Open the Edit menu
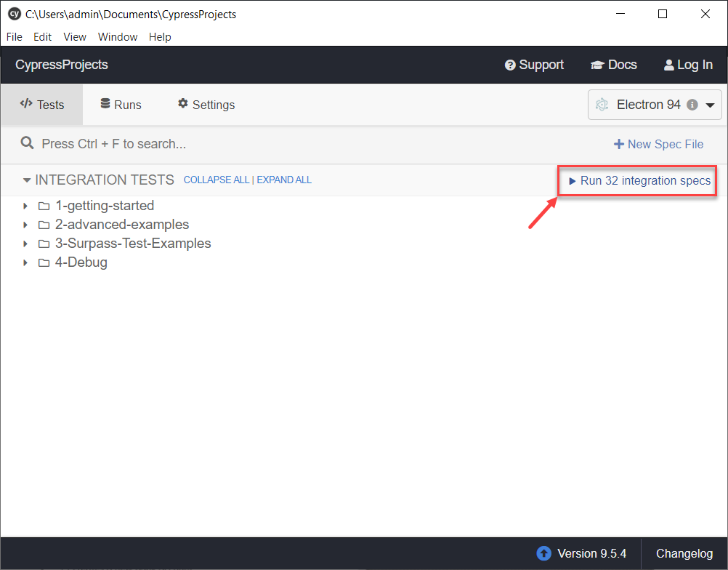Screen dimensions: 728x570 (42, 36)
